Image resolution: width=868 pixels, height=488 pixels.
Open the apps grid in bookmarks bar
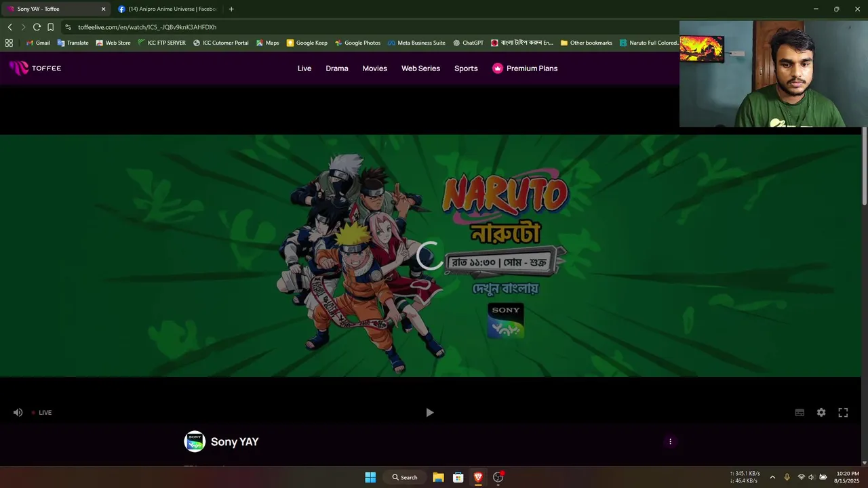[9, 43]
